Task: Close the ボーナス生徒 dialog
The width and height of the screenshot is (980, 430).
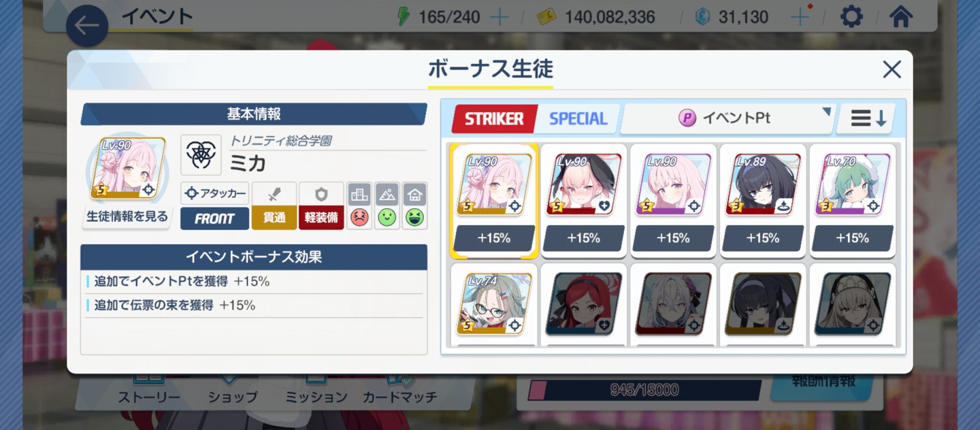Action: [x=892, y=70]
